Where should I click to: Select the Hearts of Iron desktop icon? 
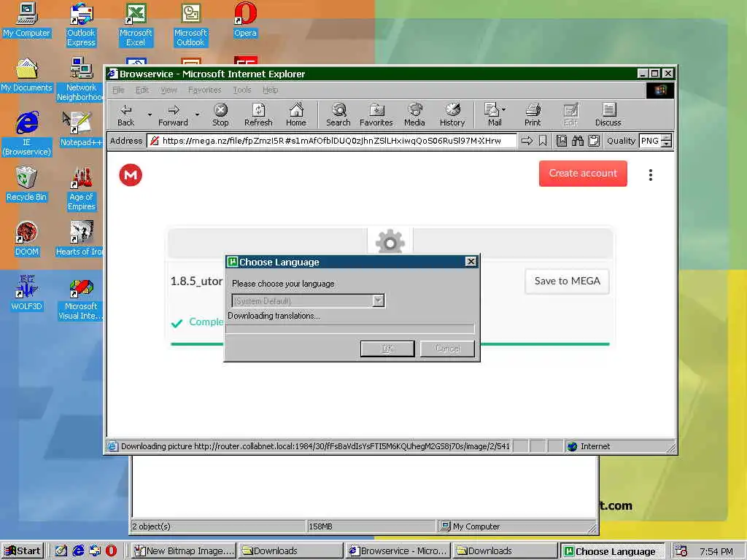pos(79,239)
